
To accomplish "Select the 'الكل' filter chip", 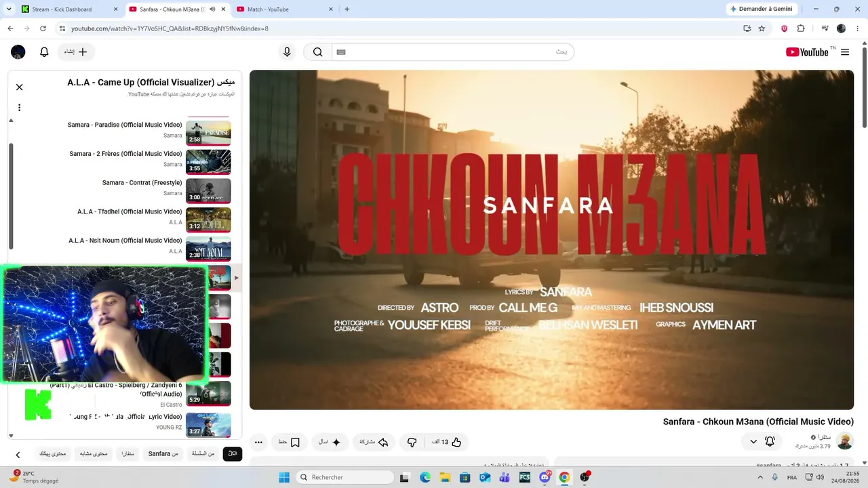I will pos(233,453).
